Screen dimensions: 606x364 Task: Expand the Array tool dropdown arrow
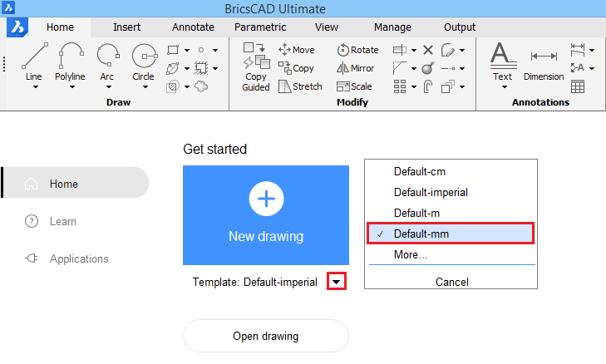(414, 87)
